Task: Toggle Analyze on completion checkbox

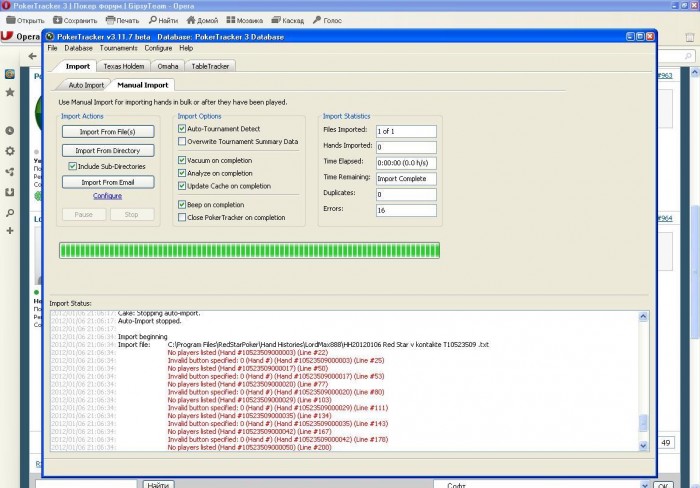Action: (x=182, y=173)
